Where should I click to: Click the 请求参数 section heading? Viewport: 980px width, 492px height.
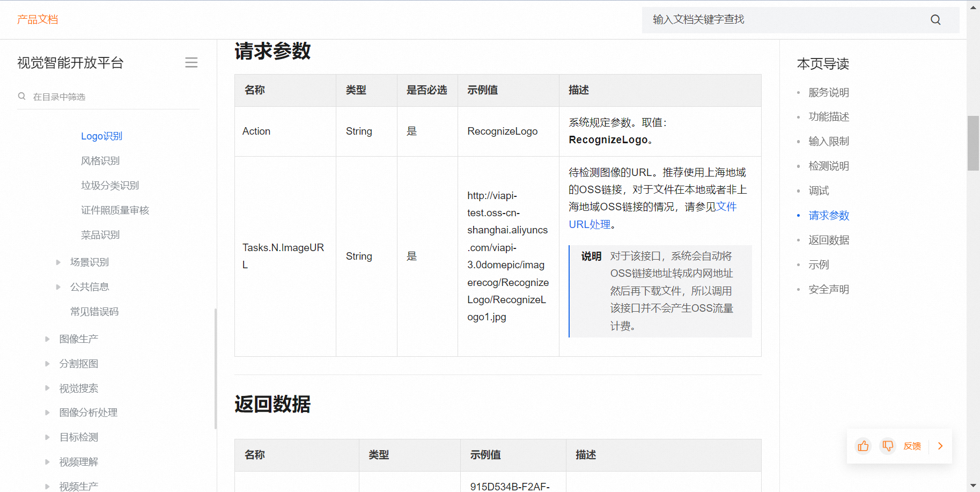(x=272, y=52)
